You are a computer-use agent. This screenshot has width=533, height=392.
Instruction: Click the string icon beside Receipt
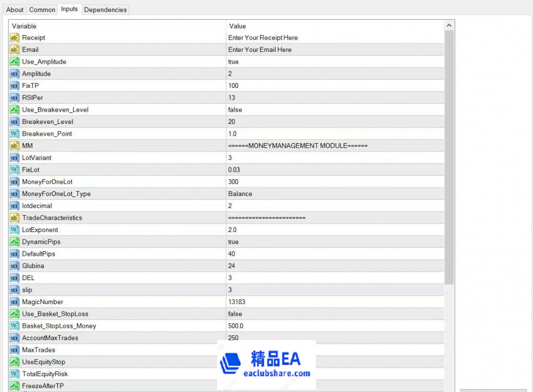click(14, 38)
